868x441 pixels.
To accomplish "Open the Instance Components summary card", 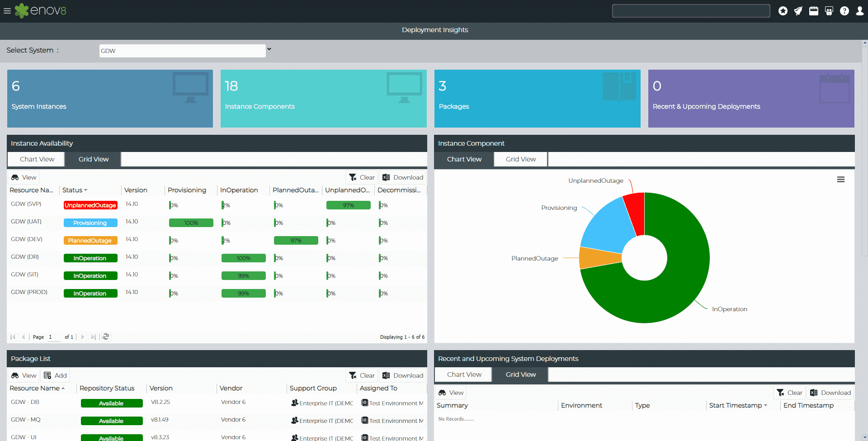I will coord(323,98).
